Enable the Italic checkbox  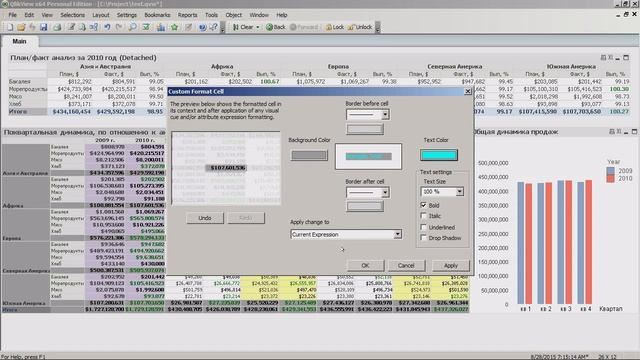[423, 216]
